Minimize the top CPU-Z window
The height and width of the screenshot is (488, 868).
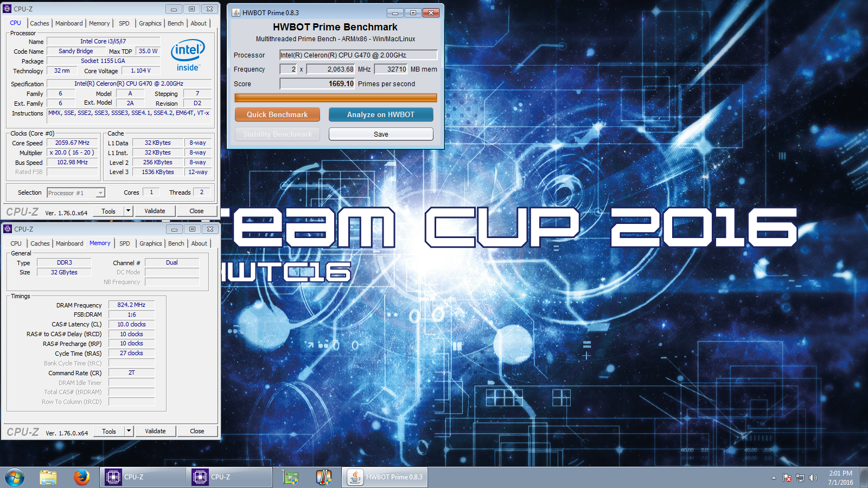coord(174,9)
